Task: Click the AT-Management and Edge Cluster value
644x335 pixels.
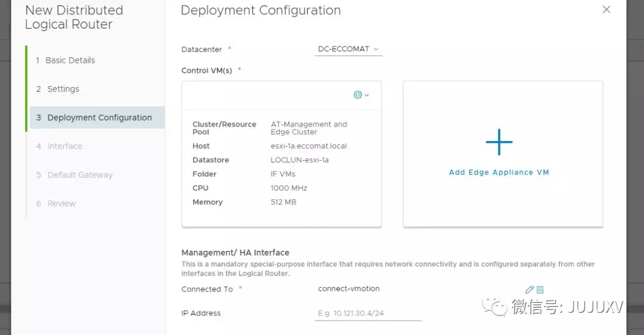Action: point(308,128)
